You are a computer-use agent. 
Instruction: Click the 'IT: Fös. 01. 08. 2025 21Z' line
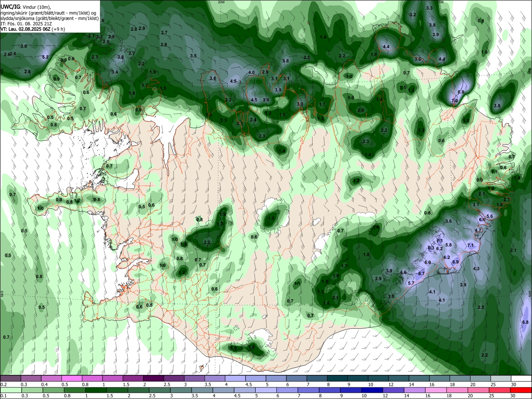(26, 24)
